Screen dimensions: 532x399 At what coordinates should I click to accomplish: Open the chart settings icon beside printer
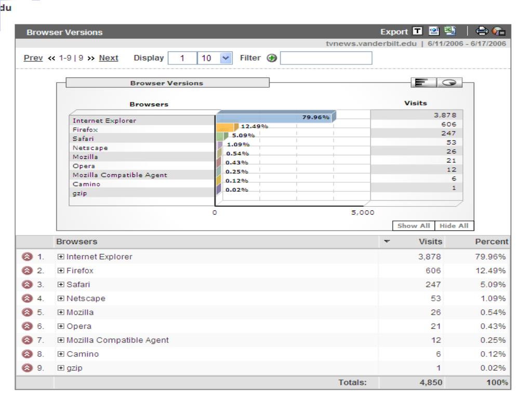[498, 32]
